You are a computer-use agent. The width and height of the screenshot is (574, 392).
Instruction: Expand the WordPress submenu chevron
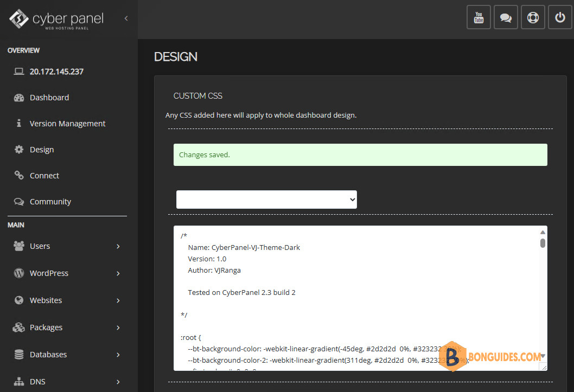point(118,273)
